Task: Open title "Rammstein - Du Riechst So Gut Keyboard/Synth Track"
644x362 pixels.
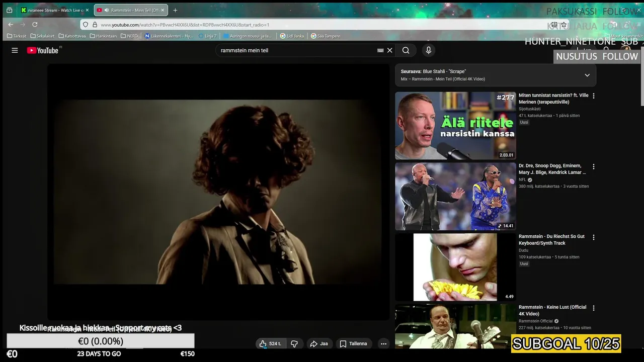Action: point(551,240)
